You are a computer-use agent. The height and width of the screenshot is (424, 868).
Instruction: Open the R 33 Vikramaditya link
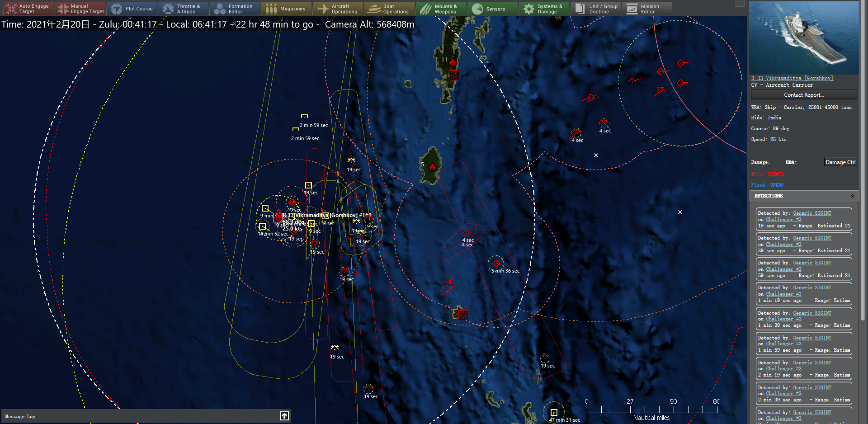[792, 78]
